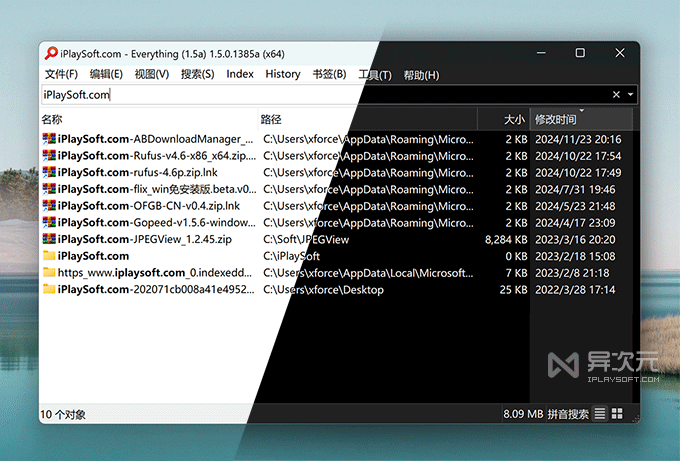Click icon of iPlaySoft.com-202071cb008a41e4952 folder
The height and width of the screenshot is (461, 680).
click(x=49, y=290)
